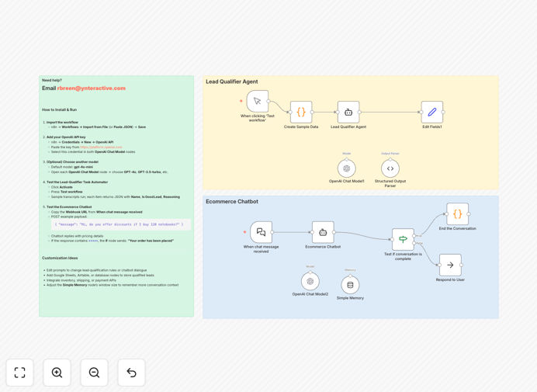The width and height of the screenshot is (537, 392).
Task: Select the Ecommerce Chatbot sticky note title
Action: (232, 202)
